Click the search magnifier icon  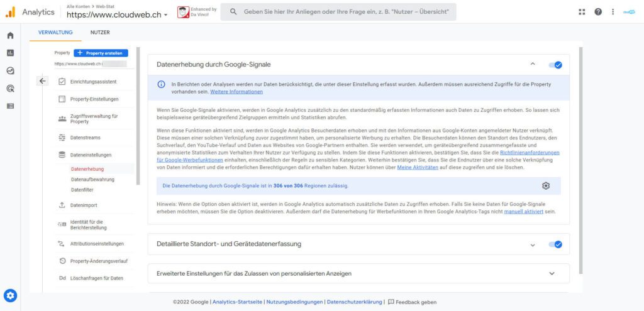(x=233, y=12)
